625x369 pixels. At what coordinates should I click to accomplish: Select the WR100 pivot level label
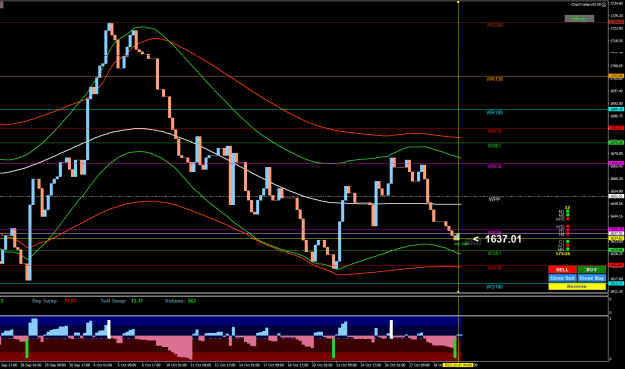point(495,112)
